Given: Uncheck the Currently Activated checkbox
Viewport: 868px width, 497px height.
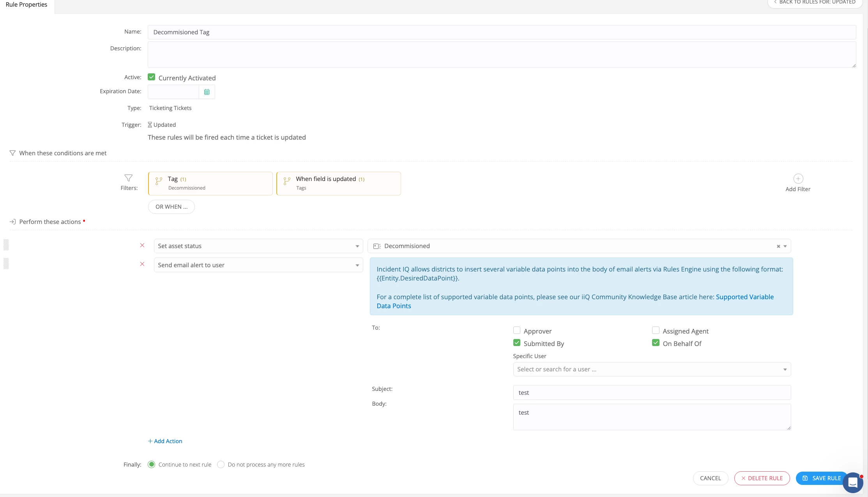Looking at the screenshot, I should coord(152,77).
